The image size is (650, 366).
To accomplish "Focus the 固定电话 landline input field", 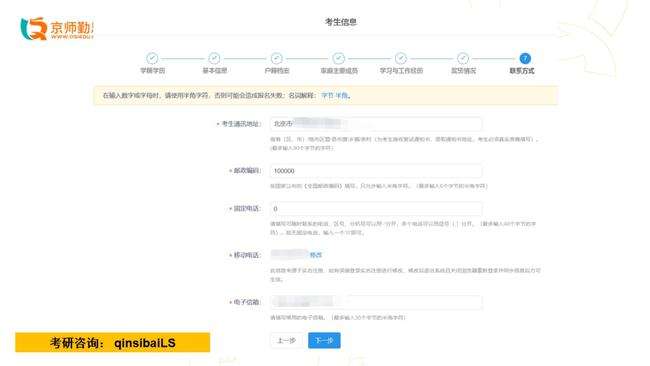I will point(376,208).
